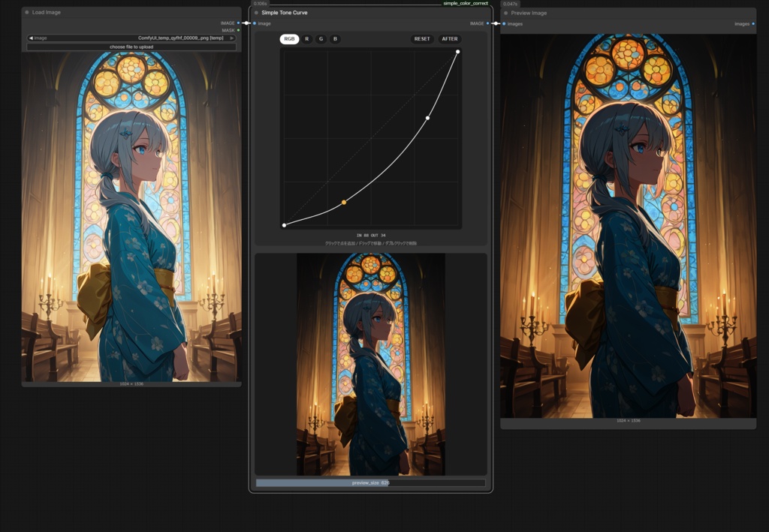This screenshot has height=532, width=769.
Task: Click the Simple Tone Curve node title
Action: coord(285,13)
